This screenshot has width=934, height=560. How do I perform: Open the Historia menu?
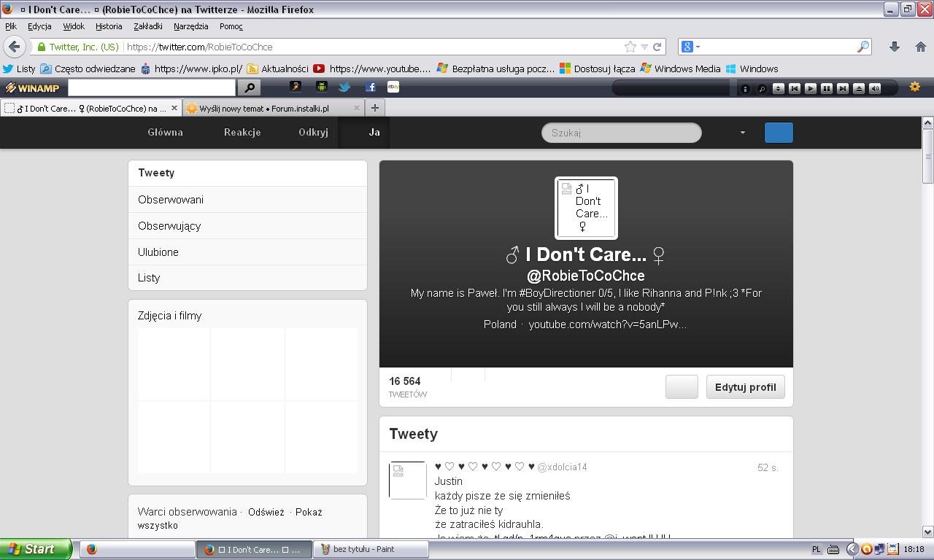(x=109, y=26)
